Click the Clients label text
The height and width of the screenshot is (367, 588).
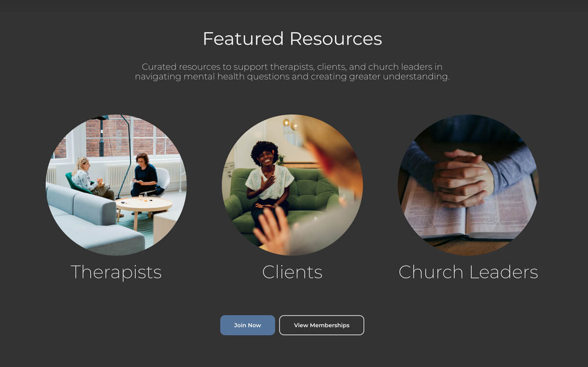pos(293,272)
